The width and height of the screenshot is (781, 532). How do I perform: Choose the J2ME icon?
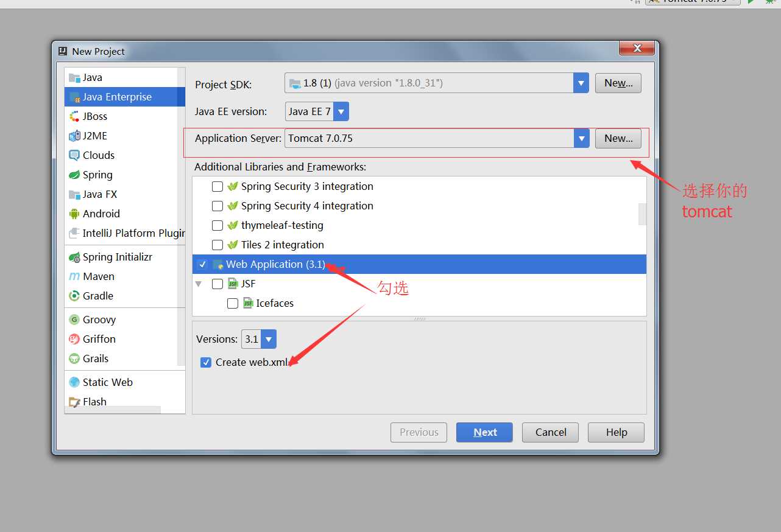point(74,136)
